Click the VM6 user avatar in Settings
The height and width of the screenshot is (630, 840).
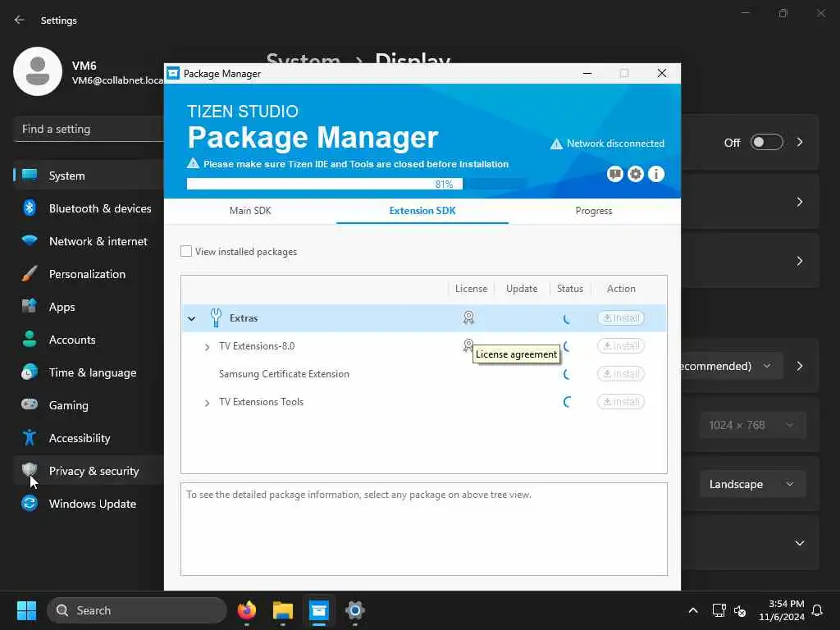[x=38, y=71]
